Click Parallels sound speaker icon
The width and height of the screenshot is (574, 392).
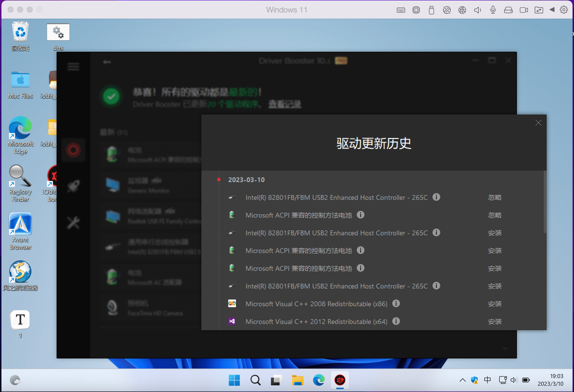pos(477,10)
